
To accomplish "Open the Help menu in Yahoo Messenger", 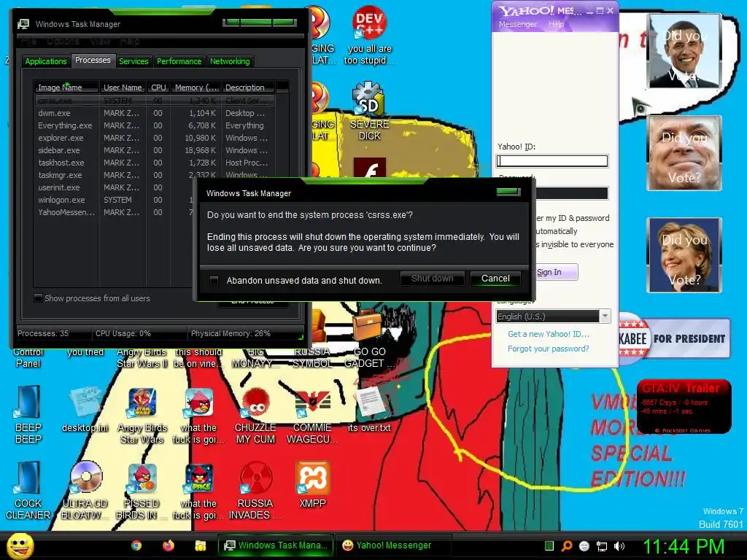I will pyautogui.click(x=556, y=24).
